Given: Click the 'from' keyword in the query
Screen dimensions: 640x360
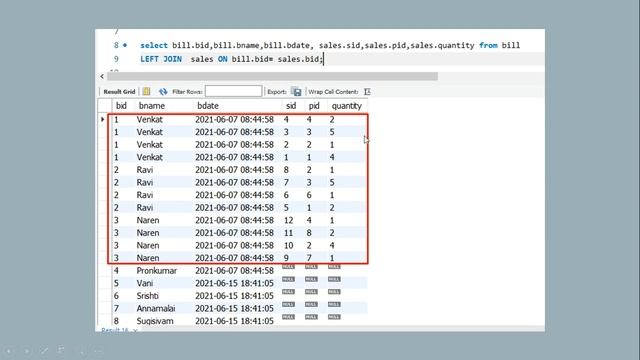Looking at the screenshot, I should pos(488,45).
